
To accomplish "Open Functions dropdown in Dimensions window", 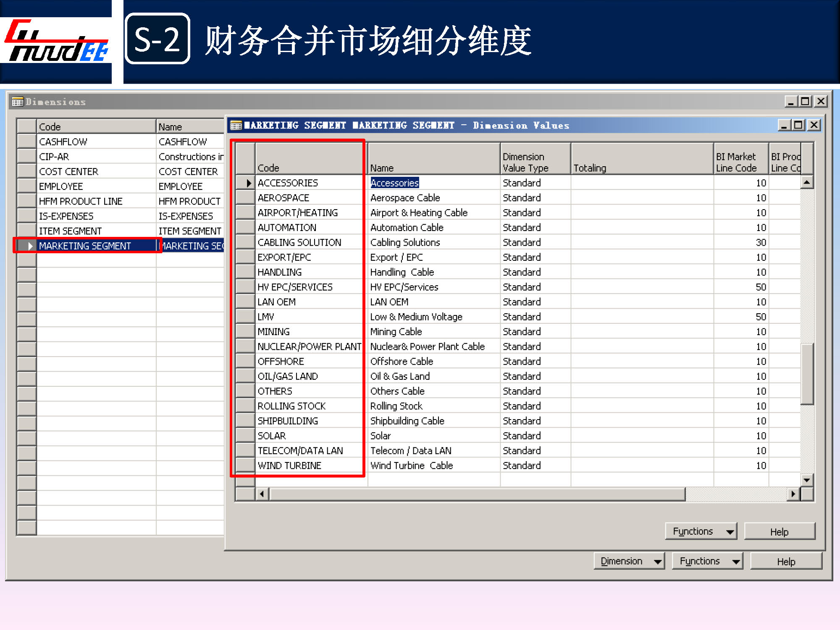I will coord(707,561).
